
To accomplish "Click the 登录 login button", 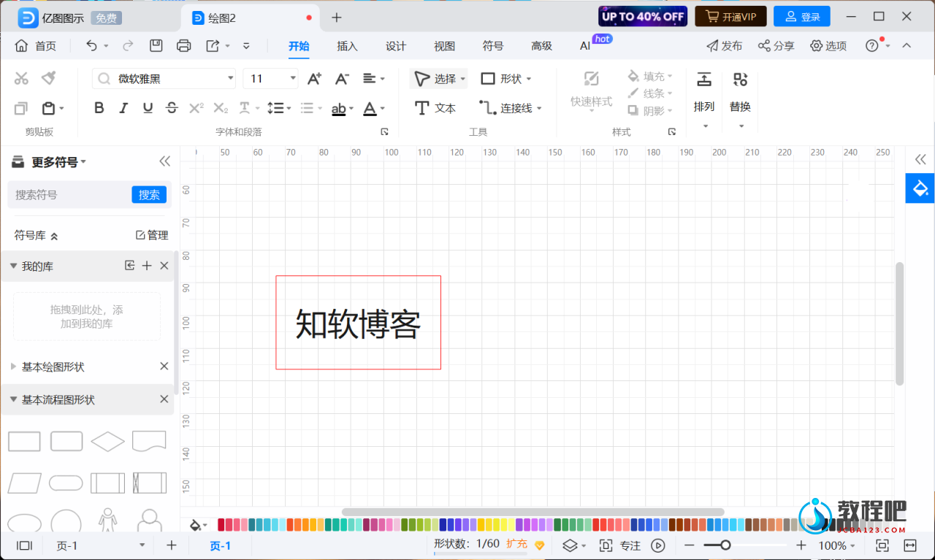I will click(x=802, y=17).
